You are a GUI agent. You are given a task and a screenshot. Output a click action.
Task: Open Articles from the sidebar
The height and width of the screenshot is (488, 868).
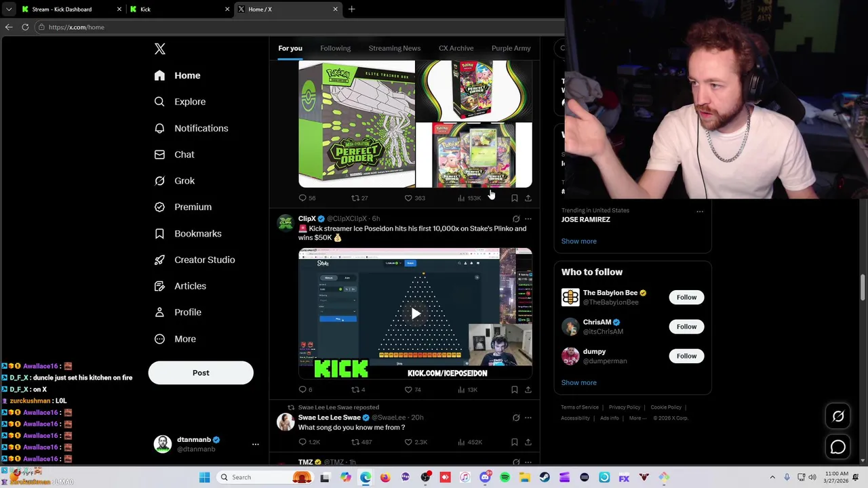(x=180, y=286)
